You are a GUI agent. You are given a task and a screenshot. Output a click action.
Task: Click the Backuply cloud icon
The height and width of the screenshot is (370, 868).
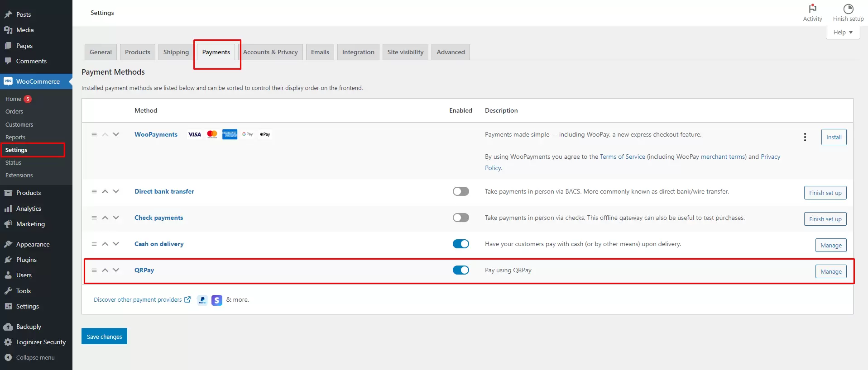(x=8, y=327)
